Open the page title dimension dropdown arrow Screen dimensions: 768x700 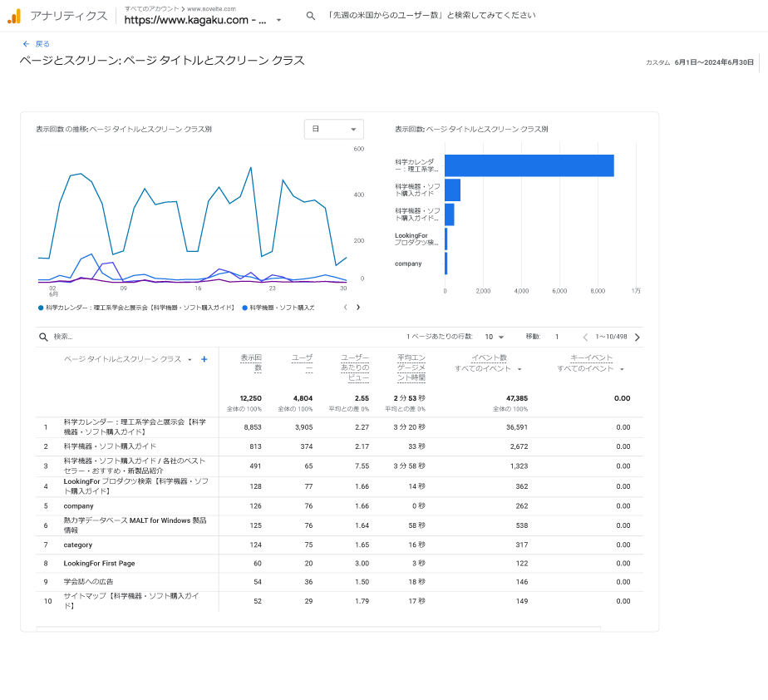point(190,359)
